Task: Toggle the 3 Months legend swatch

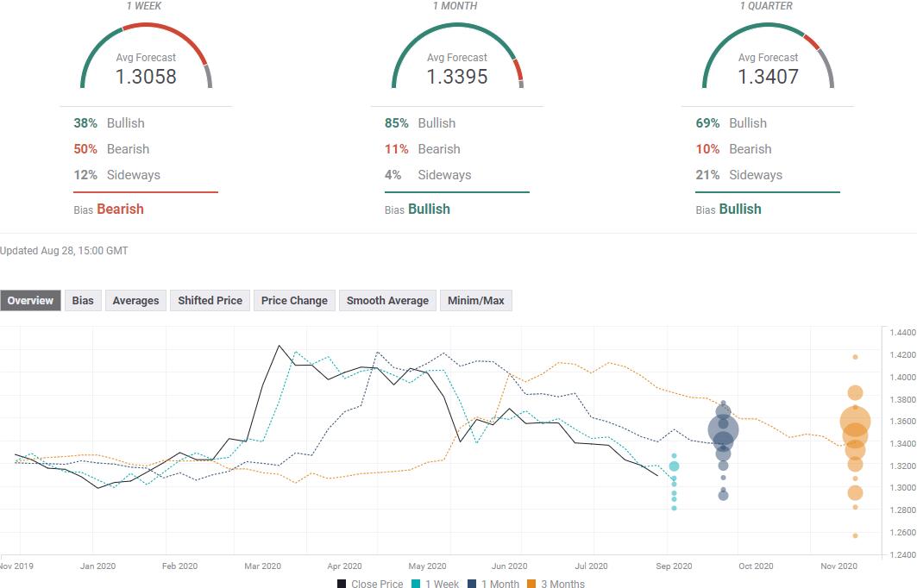Action: click(x=531, y=584)
